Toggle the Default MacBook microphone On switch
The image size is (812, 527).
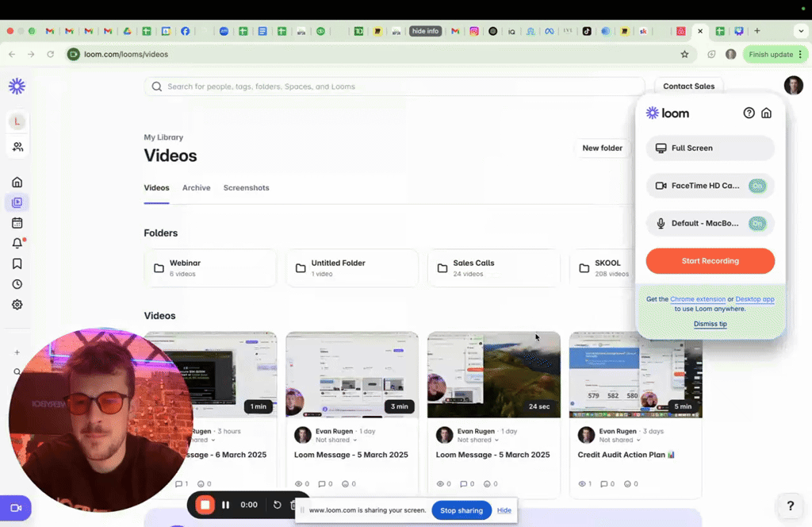[x=757, y=223]
